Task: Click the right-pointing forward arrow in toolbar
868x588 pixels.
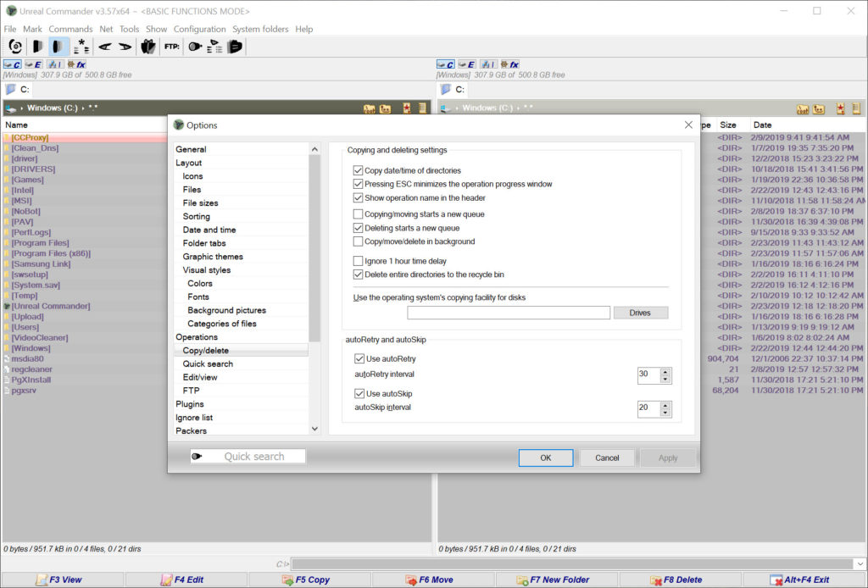Action: pyautogui.click(x=125, y=47)
